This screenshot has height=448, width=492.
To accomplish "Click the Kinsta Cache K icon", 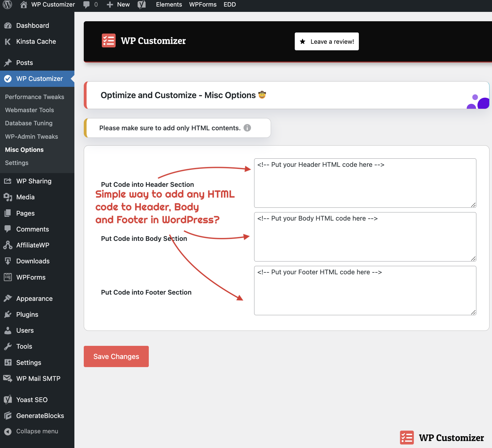I will pyautogui.click(x=8, y=42).
